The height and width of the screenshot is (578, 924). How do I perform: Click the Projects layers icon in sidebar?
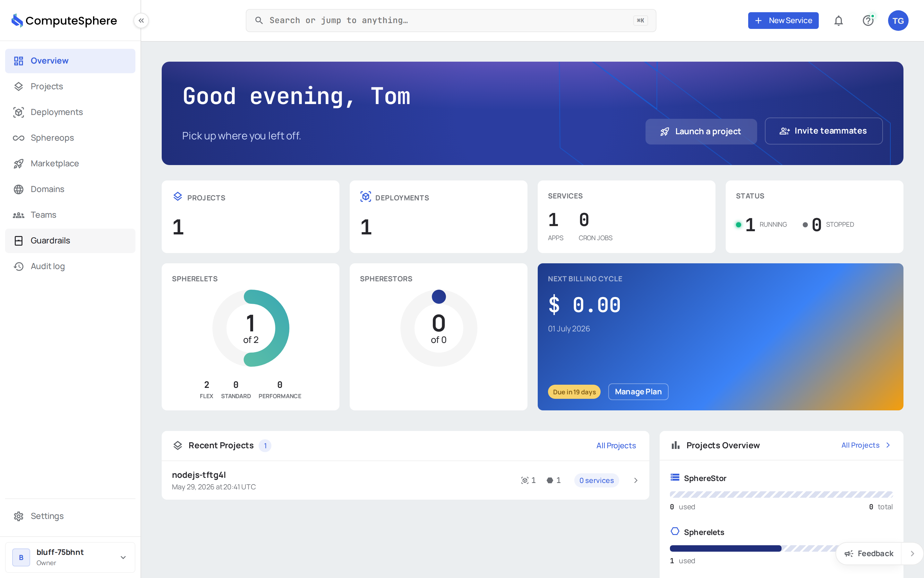(19, 86)
